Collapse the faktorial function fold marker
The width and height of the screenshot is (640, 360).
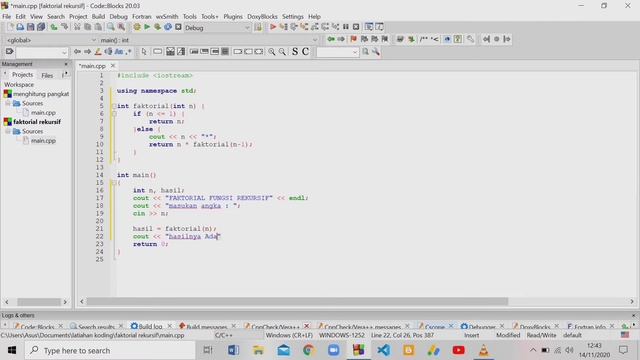point(114,106)
